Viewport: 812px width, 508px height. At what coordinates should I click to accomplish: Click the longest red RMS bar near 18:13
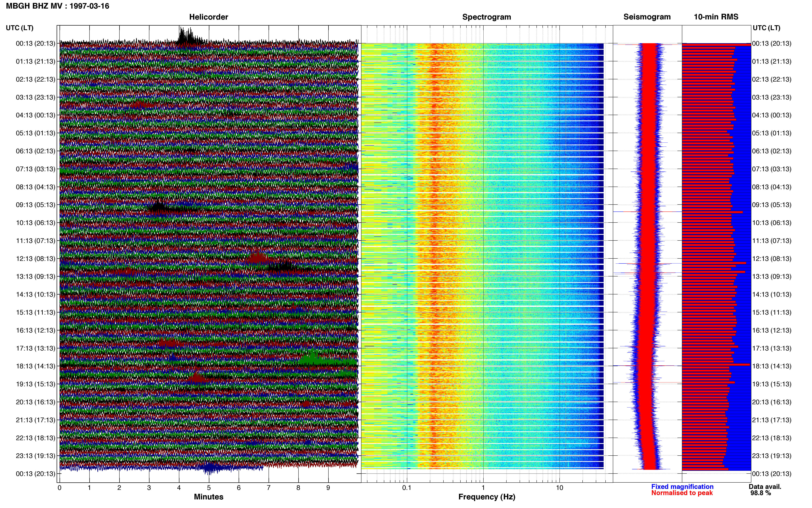(716, 365)
